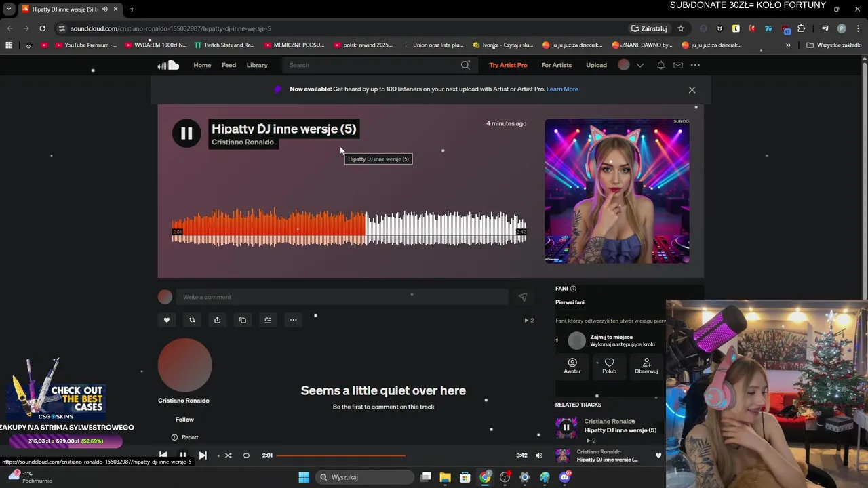
Task: Expand hidden bookmarks chevron
Action: (788, 45)
